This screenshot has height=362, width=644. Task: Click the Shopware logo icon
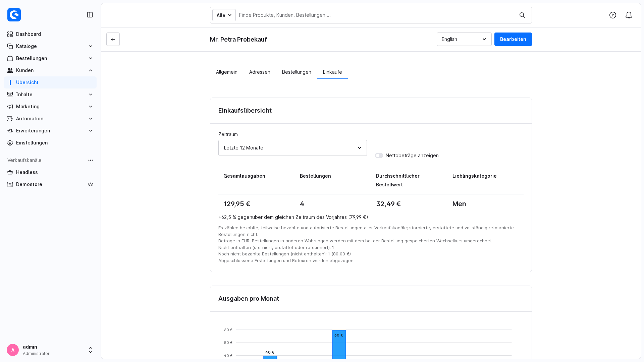tap(14, 15)
